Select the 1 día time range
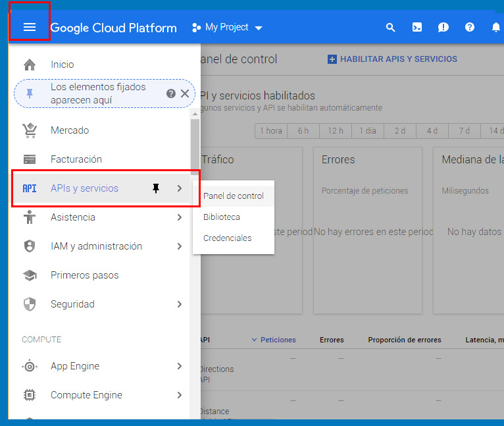This screenshot has height=426, width=504. point(367,131)
